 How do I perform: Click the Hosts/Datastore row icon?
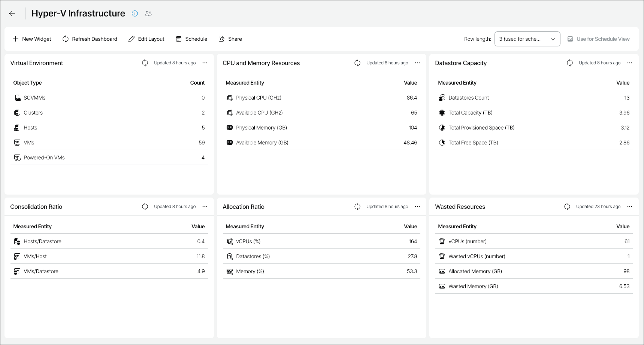tap(17, 241)
